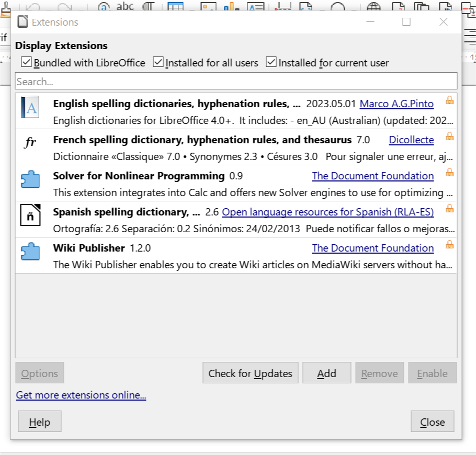The height and width of the screenshot is (455, 476).
Task: Click lock icon on Wiki Publisher row
Action: click(x=450, y=244)
